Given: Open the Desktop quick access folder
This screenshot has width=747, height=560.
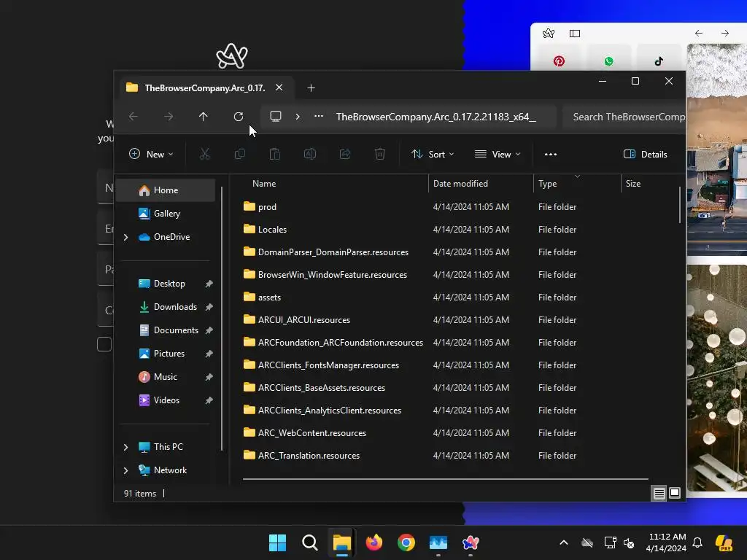Looking at the screenshot, I should tap(169, 284).
